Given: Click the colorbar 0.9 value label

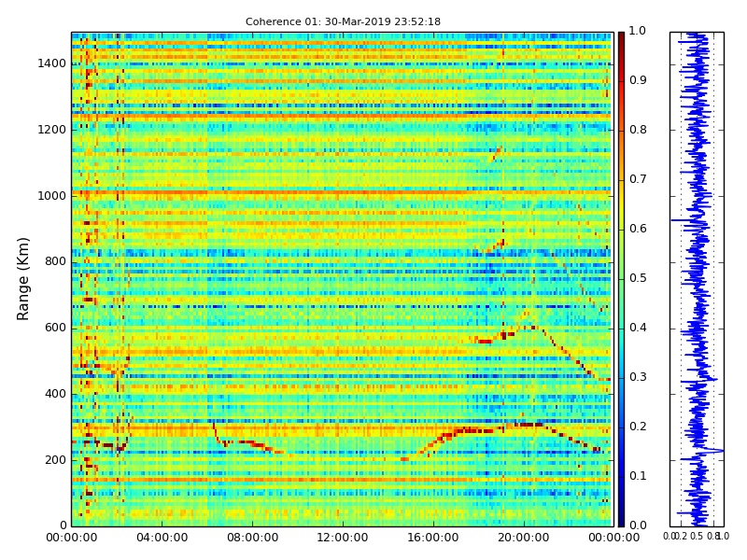Looking at the screenshot, I should pos(638,80).
